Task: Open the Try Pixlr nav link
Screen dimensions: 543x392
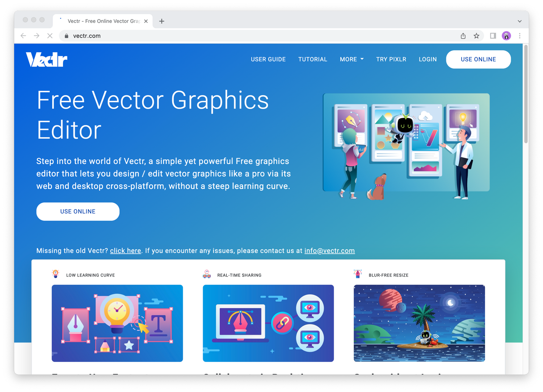Action: [x=391, y=59]
